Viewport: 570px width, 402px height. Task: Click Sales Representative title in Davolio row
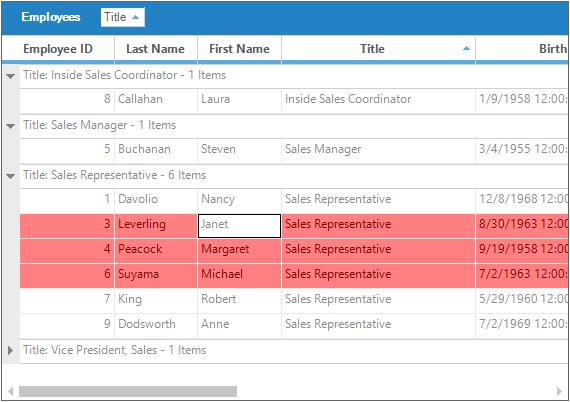tap(378, 201)
